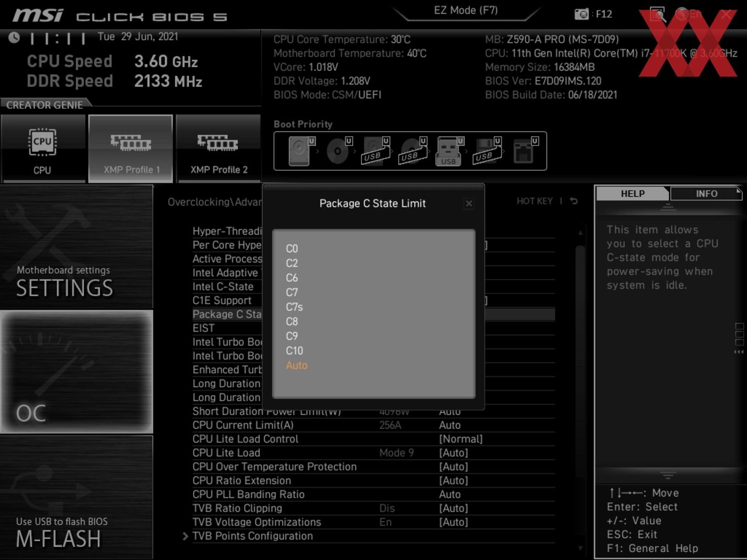Choose C10 in the C State list
The height and width of the screenshot is (560, 747).
[x=294, y=351]
